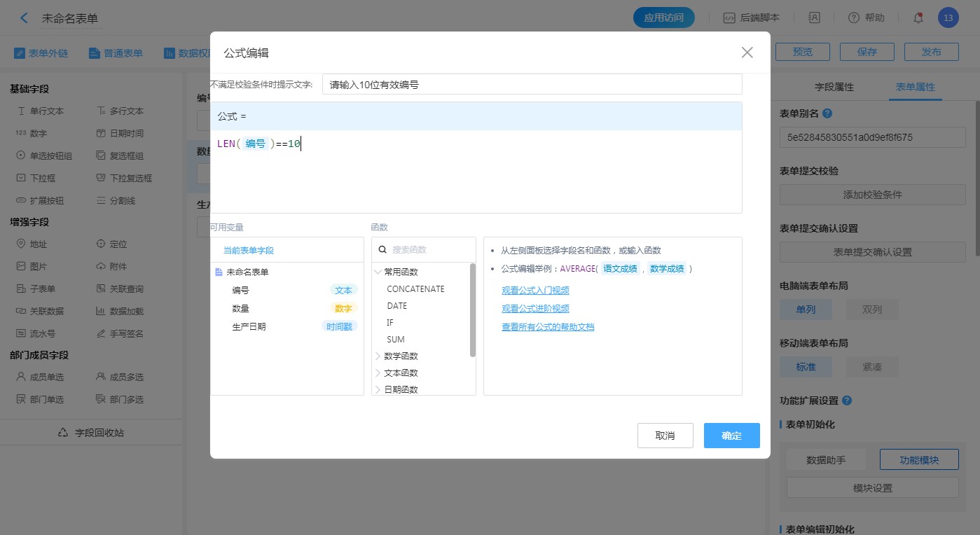Open the notification bell icon
Screen dimensions: 980x535
tap(918, 18)
